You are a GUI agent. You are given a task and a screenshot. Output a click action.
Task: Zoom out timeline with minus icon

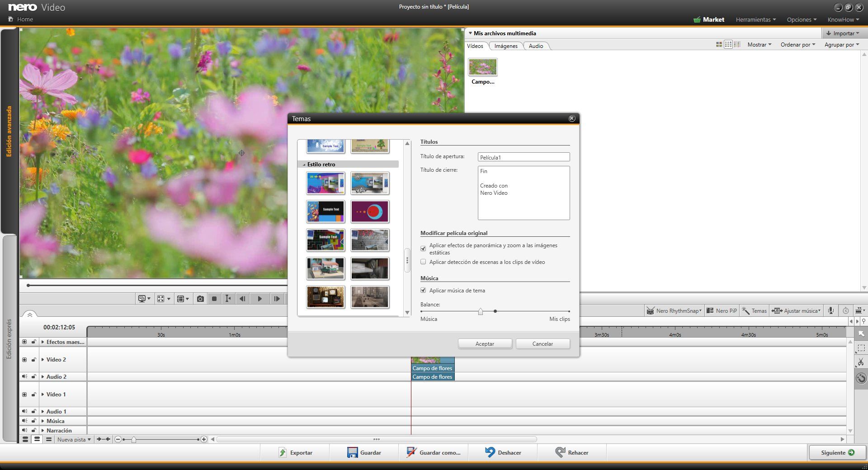point(118,439)
